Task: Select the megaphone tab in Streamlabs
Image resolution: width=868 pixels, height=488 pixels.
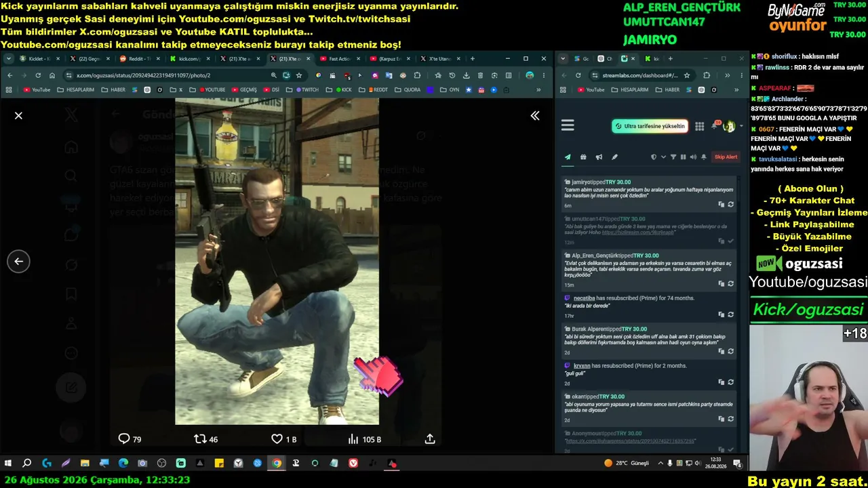Action: pyautogui.click(x=599, y=157)
